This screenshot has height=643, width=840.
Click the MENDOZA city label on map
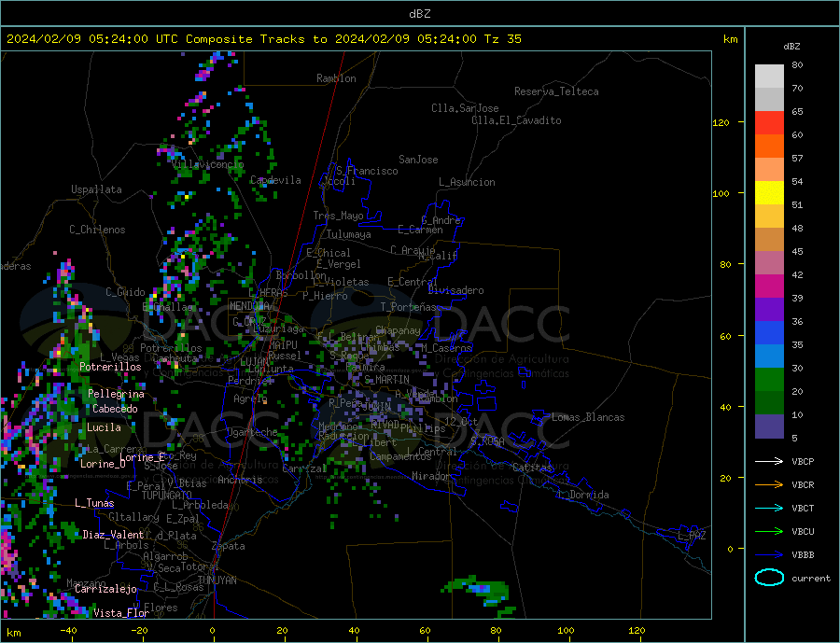(249, 306)
